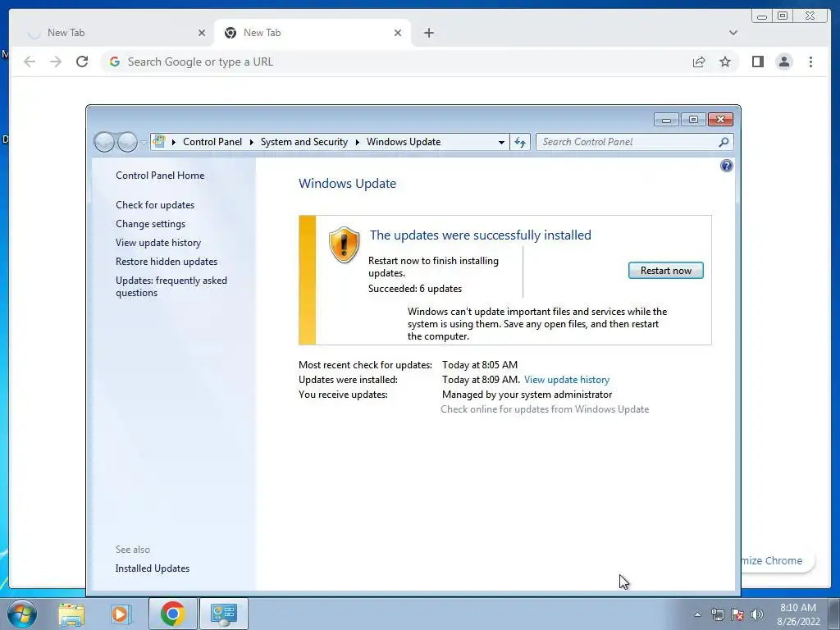Close the second Chrome New Tab
The width and height of the screenshot is (840, 630).
[x=398, y=33]
